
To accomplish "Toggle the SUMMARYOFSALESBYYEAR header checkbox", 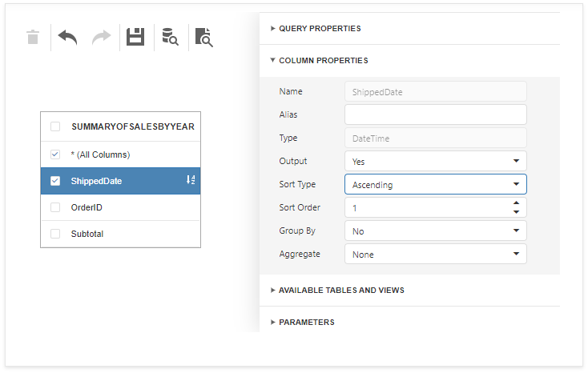I will click(x=55, y=126).
